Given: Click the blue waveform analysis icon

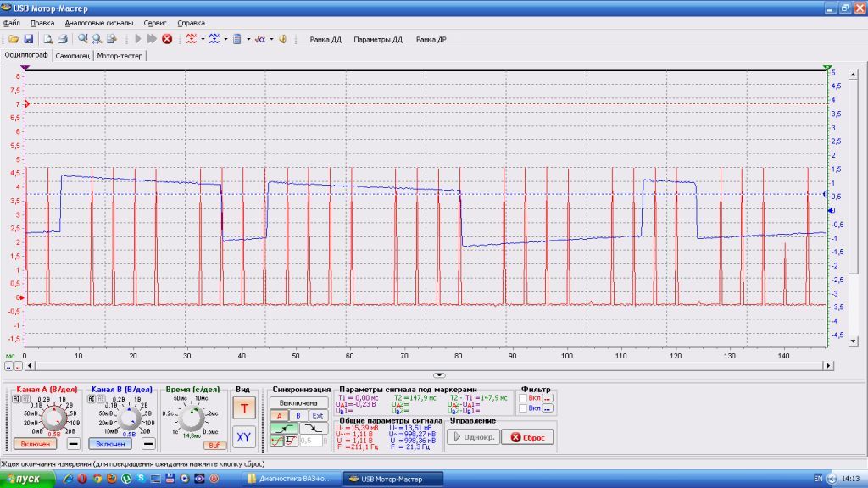Looking at the screenshot, I should point(214,39).
